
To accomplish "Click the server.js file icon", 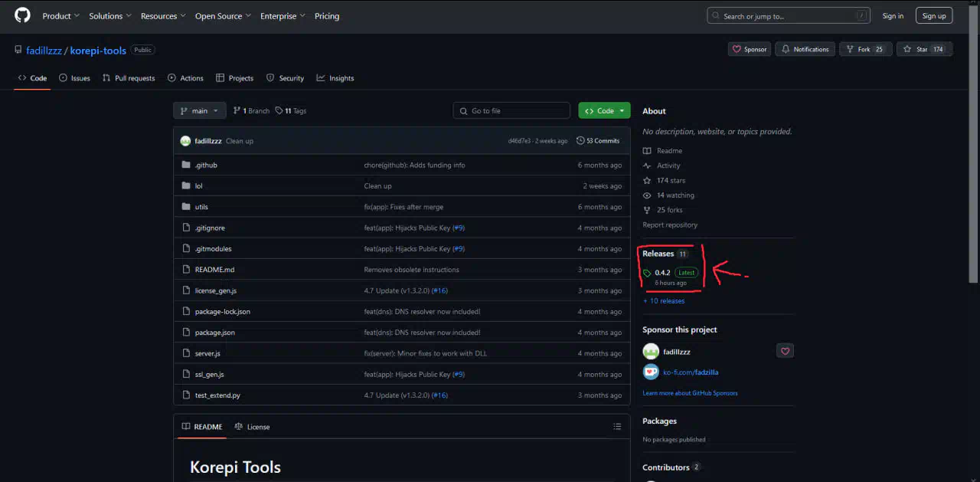I will (x=185, y=353).
